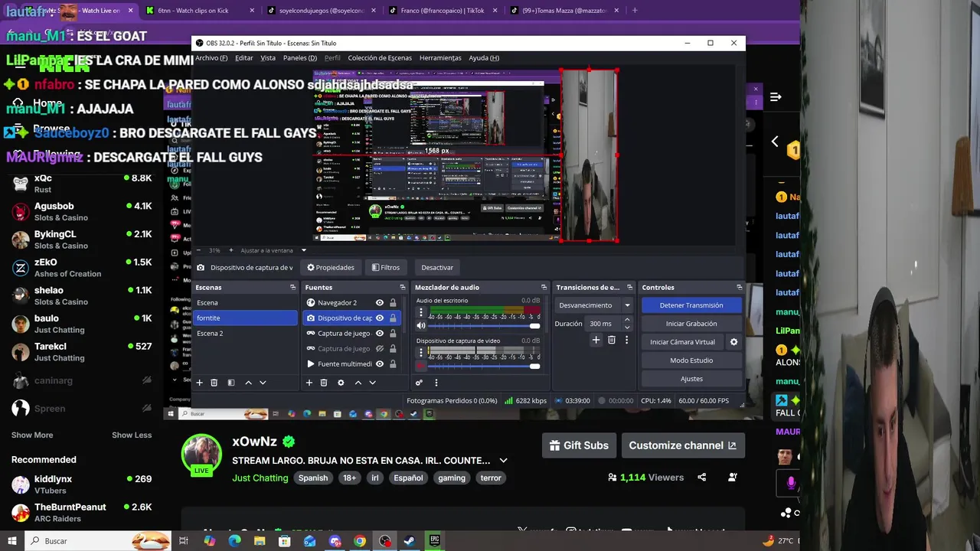The image size is (980, 551).
Task: Click Modo Estudio button
Action: [691, 360]
